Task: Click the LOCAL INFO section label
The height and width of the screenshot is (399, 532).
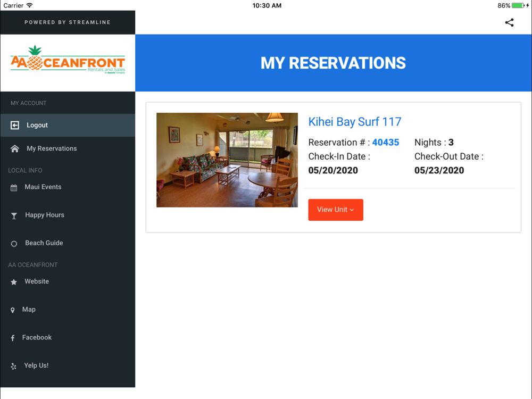Action: pos(25,170)
